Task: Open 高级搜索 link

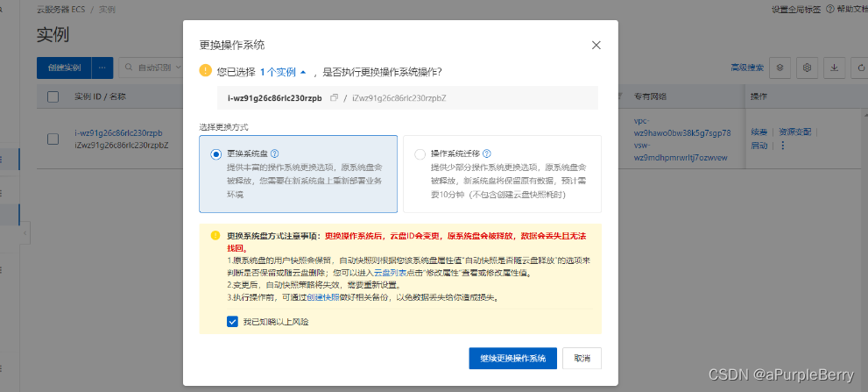Action: point(747,68)
